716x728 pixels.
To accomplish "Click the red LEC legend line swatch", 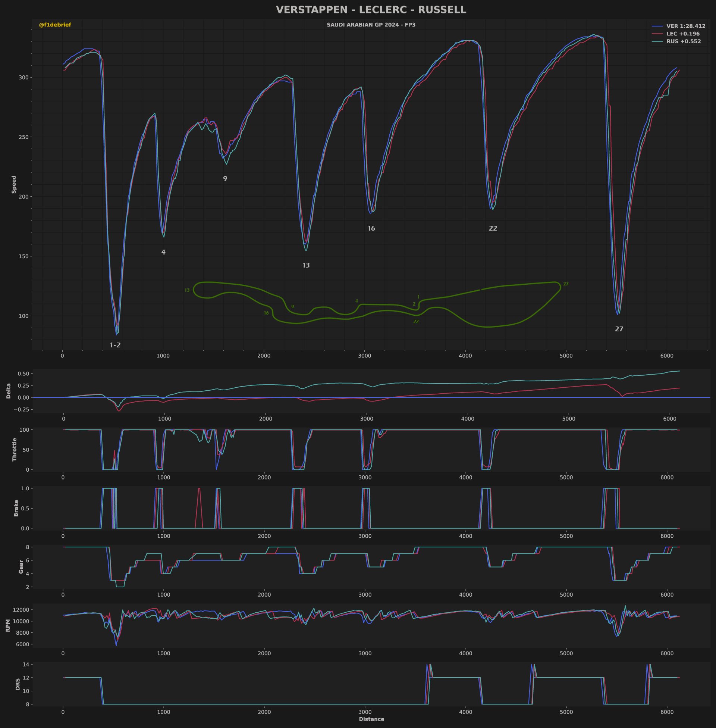I will pyautogui.click(x=657, y=34).
